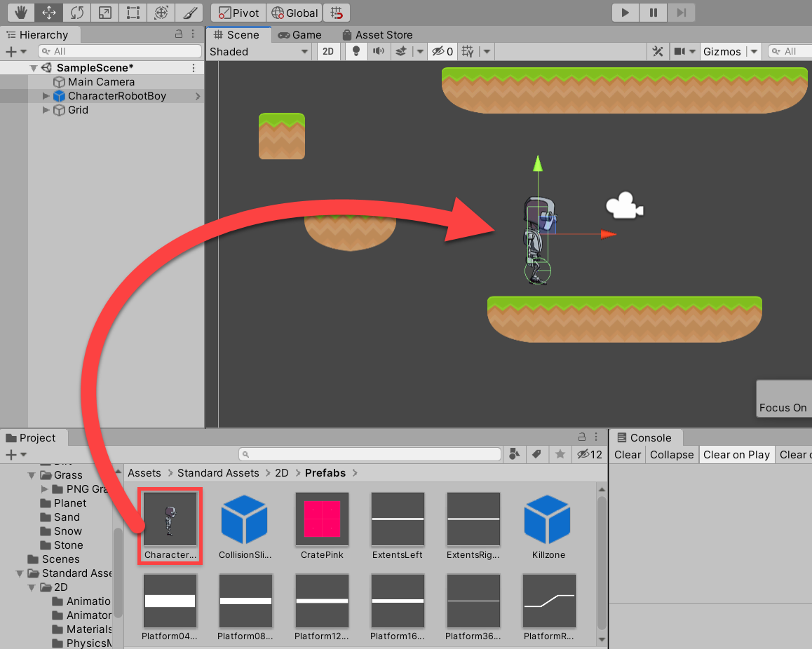Viewport: 812px width, 649px height.
Task: Toggle the grid snapping icon in top toolbar
Action: (x=337, y=13)
